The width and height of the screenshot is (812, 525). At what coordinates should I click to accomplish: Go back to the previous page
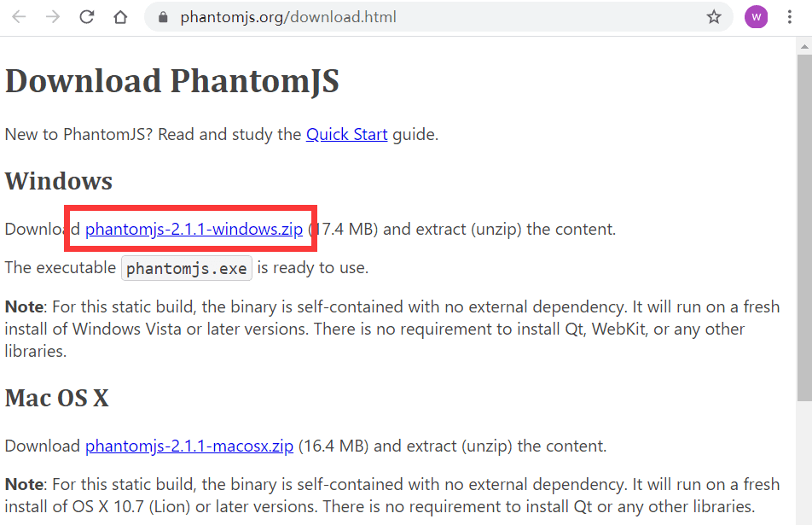coord(19,17)
